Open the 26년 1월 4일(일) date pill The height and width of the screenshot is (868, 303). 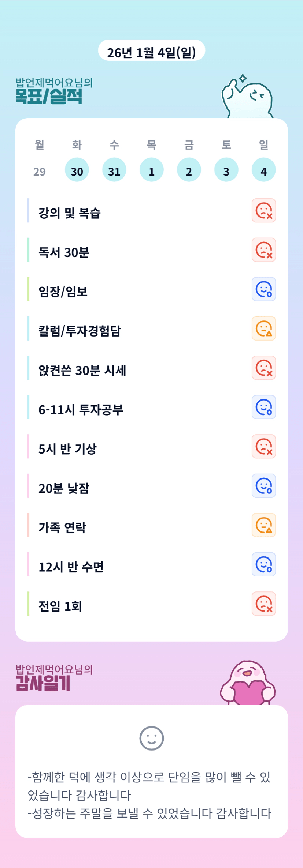pyautogui.click(x=151, y=52)
